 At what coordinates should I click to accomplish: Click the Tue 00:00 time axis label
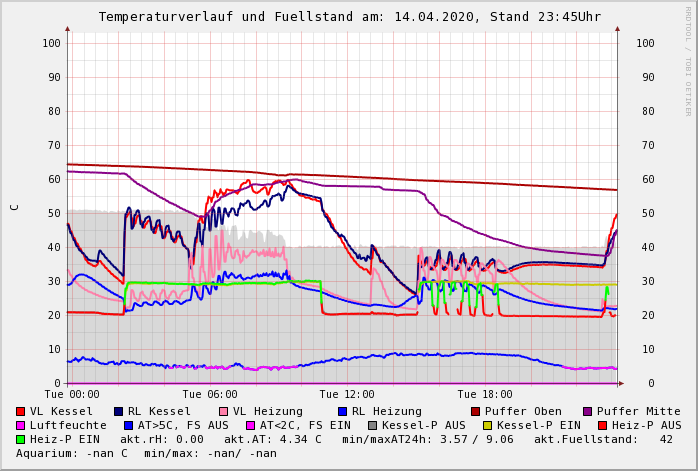[x=72, y=394]
